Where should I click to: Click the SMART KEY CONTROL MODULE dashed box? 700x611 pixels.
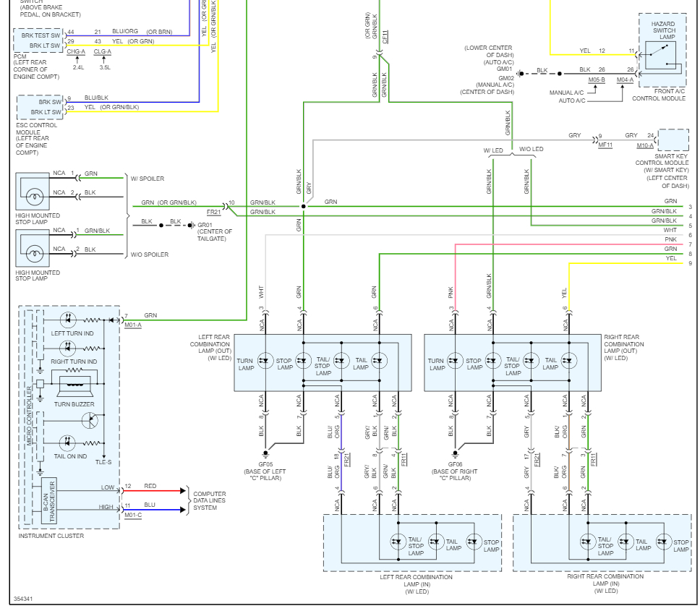(x=674, y=140)
